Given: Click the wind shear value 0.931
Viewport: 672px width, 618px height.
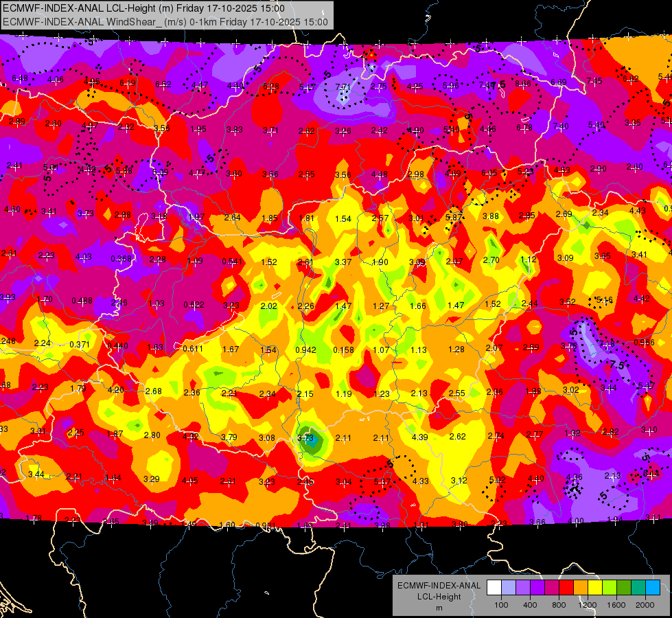Looking at the screenshot, I should [x=266, y=526].
